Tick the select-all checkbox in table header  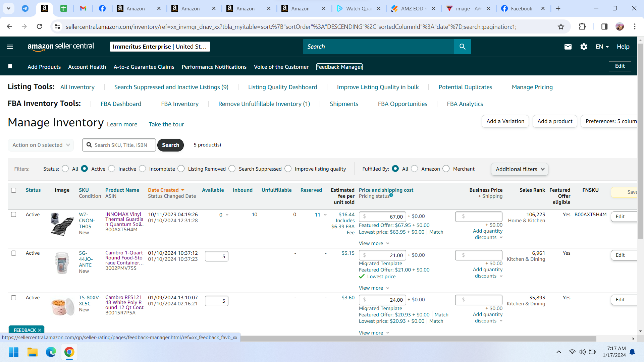tap(14, 190)
